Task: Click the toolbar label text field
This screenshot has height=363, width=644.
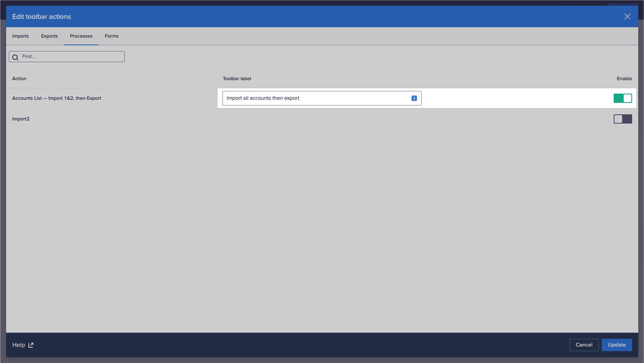Action: coord(315,98)
